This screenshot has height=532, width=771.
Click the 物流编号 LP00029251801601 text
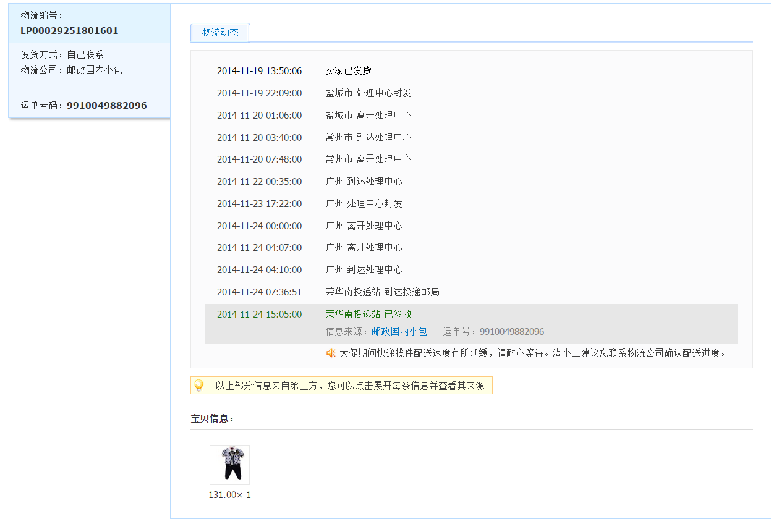(x=69, y=31)
